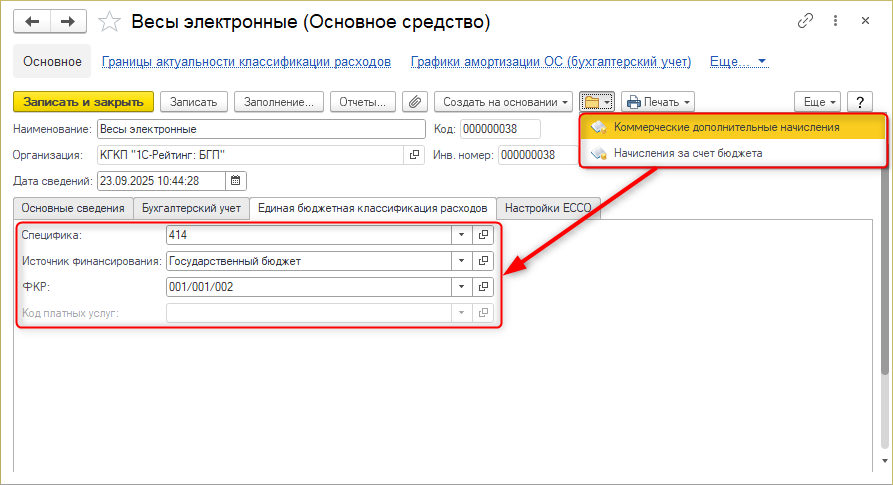The width and height of the screenshot is (893, 485).
Task: Open the calendar picker for Дата сведений
Action: (x=236, y=181)
